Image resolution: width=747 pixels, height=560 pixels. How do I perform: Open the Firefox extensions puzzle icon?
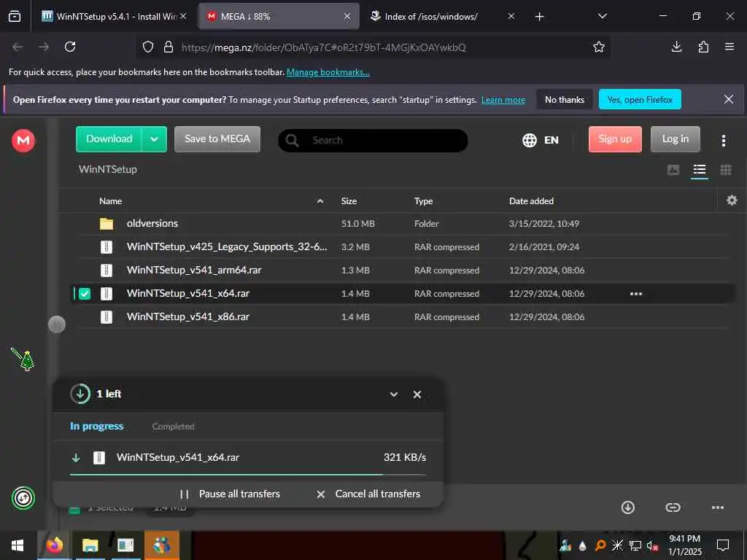(x=703, y=47)
